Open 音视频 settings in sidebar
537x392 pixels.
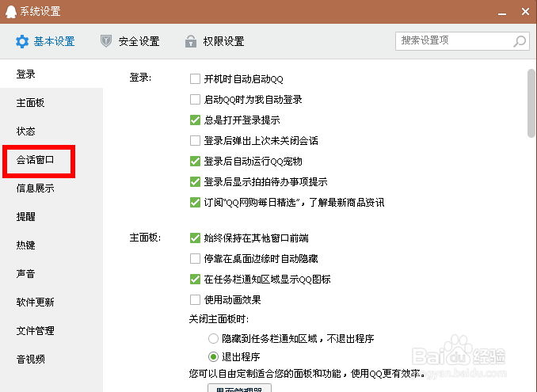pos(51,359)
